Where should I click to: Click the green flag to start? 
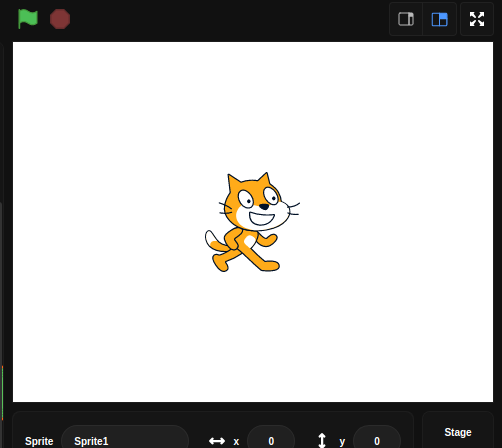click(x=28, y=19)
